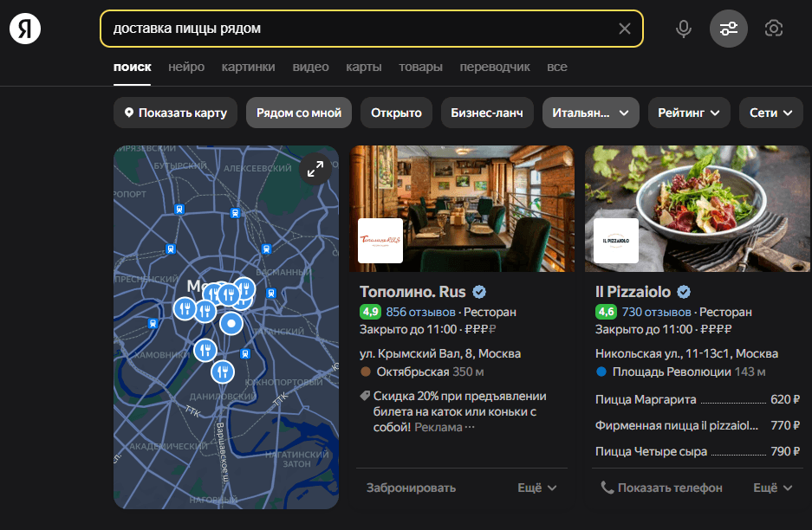Select restaurant pin near Даниловский on map
This screenshot has height=530, width=812.
tap(223, 372)
